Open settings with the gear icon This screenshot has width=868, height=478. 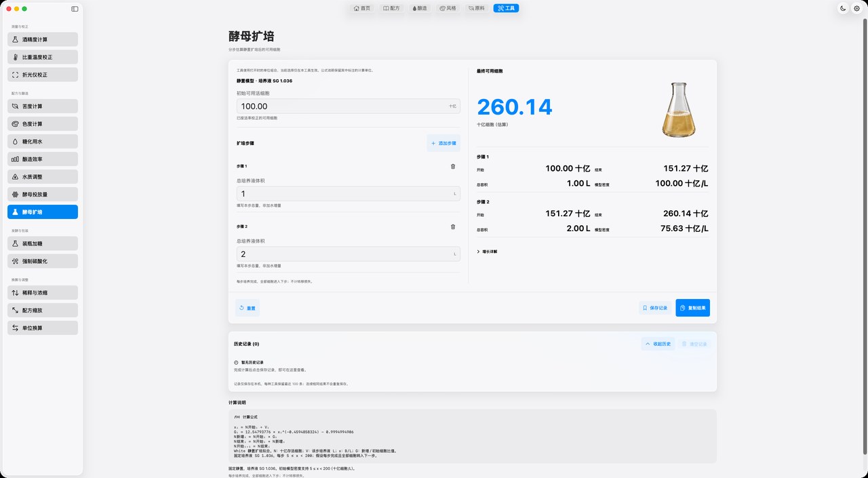tap(856, 8)
